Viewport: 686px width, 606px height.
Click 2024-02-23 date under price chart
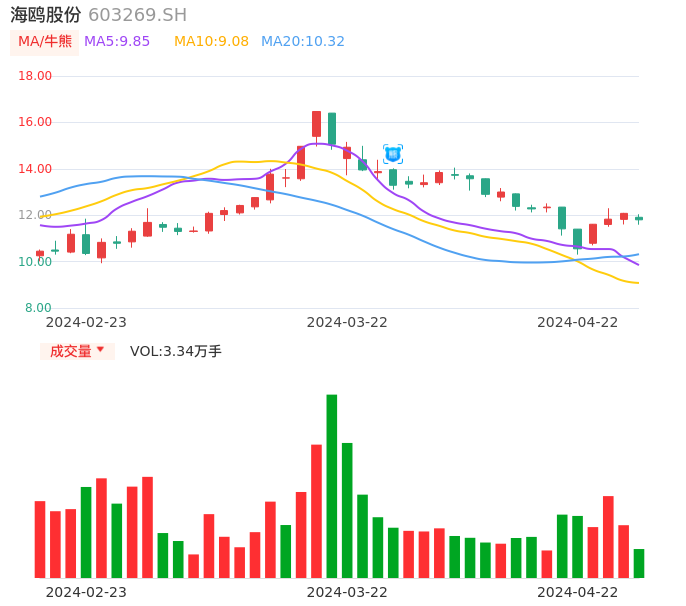[x=86, y=322]
